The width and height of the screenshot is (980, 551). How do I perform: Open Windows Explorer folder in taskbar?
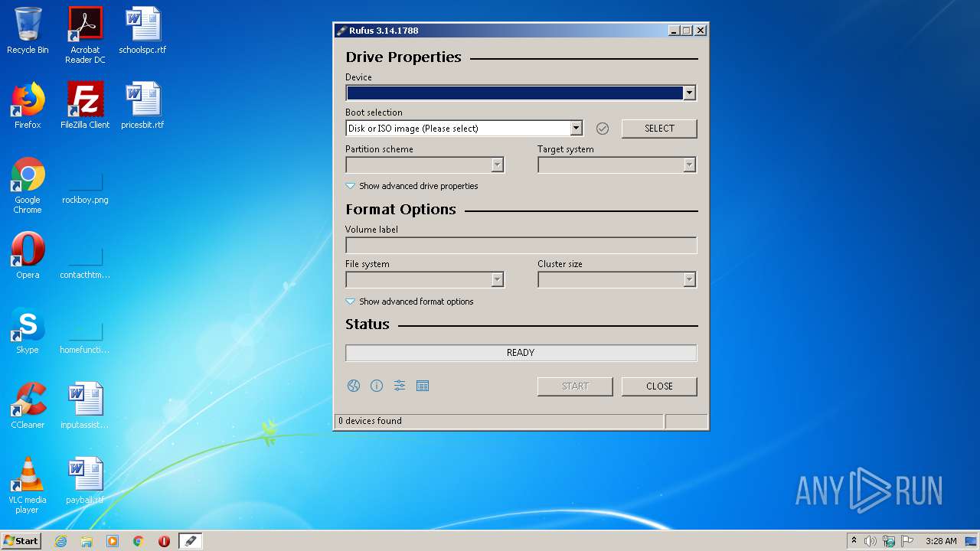(x=87, y=541)
